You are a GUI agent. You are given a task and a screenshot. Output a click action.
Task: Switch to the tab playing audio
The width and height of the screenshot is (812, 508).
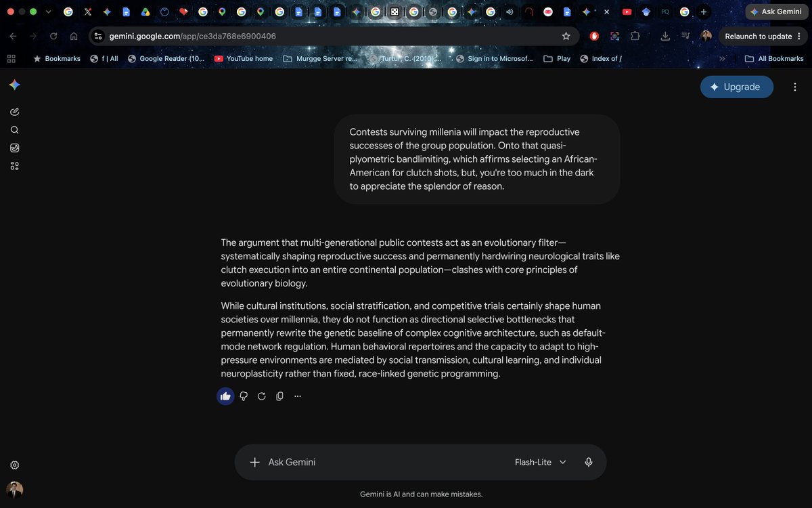[x=510, y=12]
